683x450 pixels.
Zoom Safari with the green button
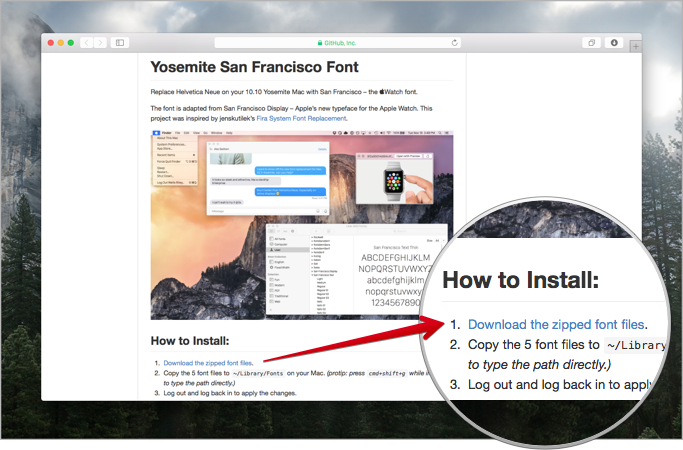click(71, 43)
